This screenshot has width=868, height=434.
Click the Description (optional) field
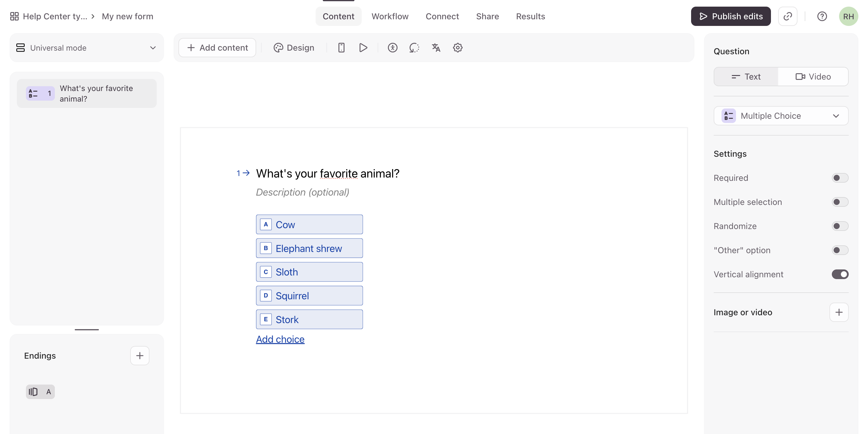302,192
